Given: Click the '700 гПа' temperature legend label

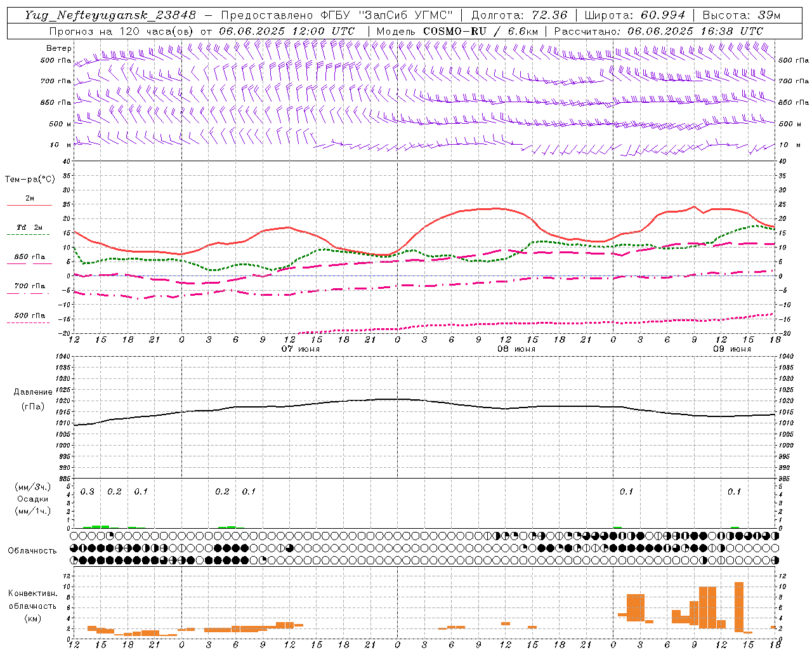Looking at the screenshot, I should pos(30,286).
